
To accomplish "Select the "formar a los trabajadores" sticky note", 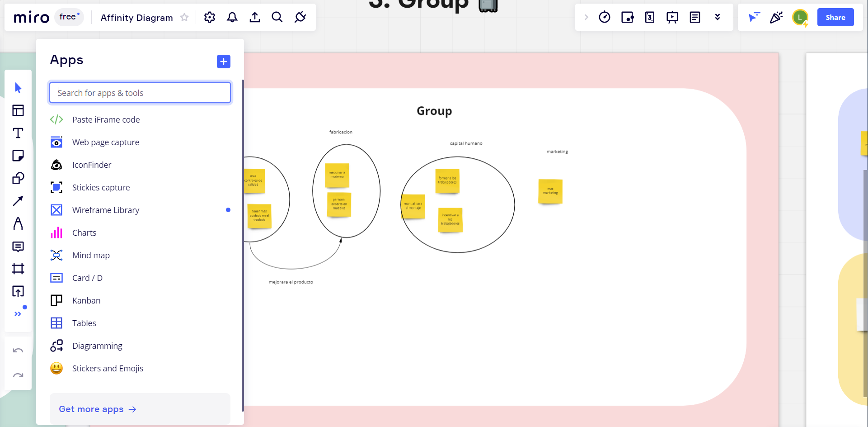I will (447, 180).
